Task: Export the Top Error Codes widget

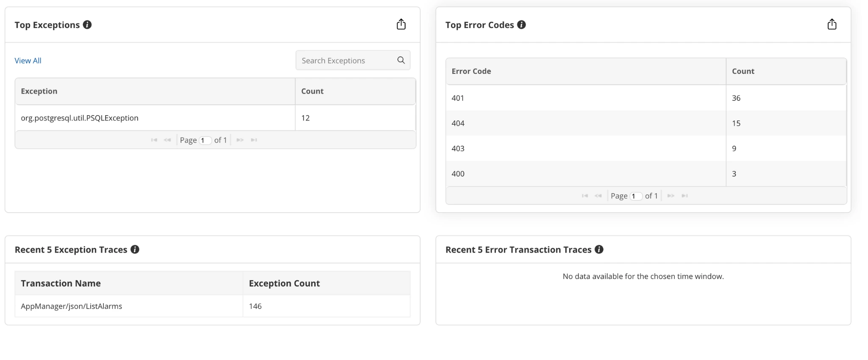Action: click(832, 25)
